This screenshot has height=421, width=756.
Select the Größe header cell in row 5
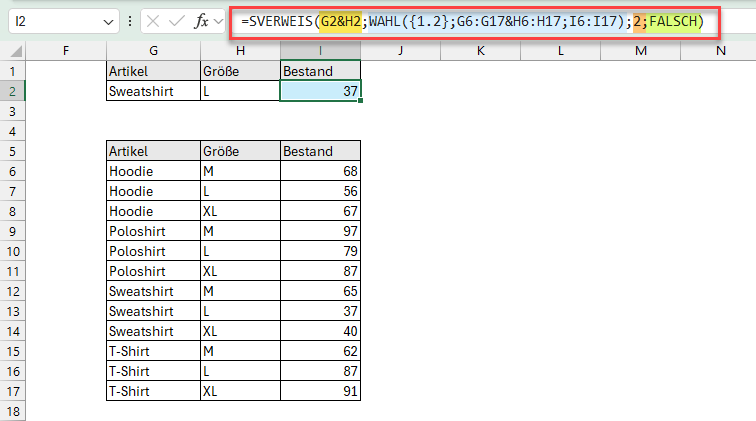coord(240,151)
